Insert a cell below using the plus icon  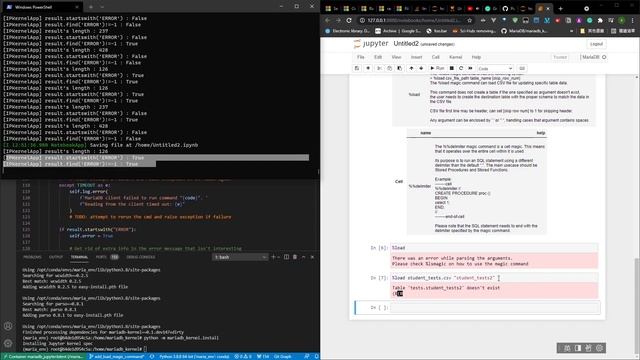(x=368, y=68)
